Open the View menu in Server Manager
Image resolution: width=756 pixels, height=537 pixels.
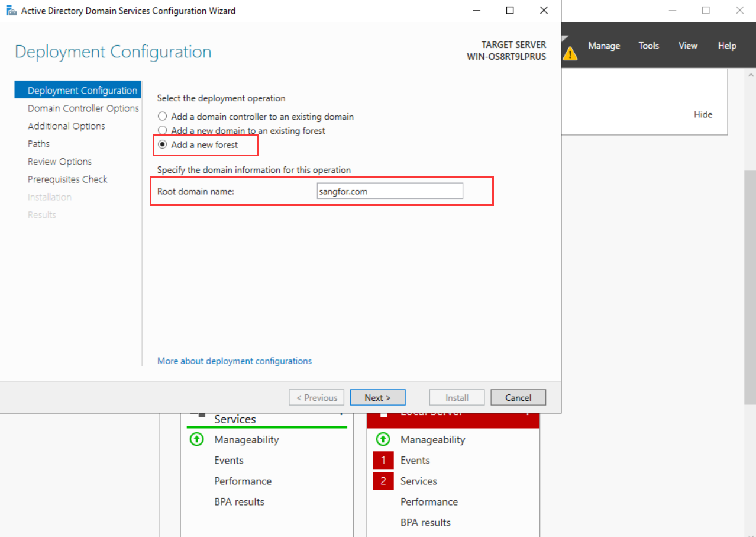pos(687,46)
